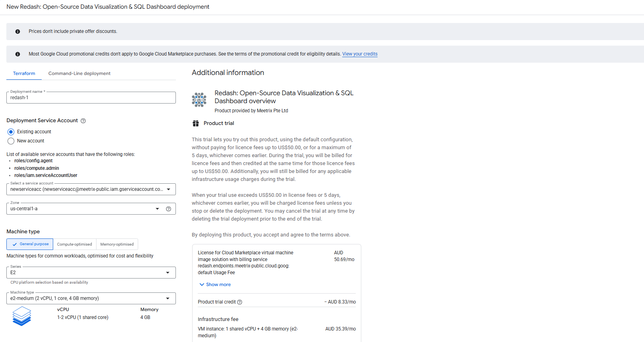Click the roles/iam.serviceAccountUser list item
644x342 pixels.
(46, 175)
